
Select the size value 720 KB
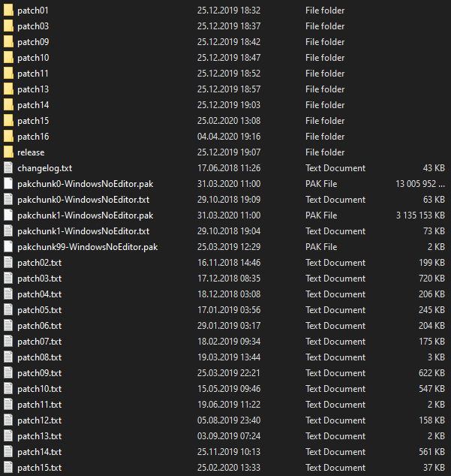432,279
